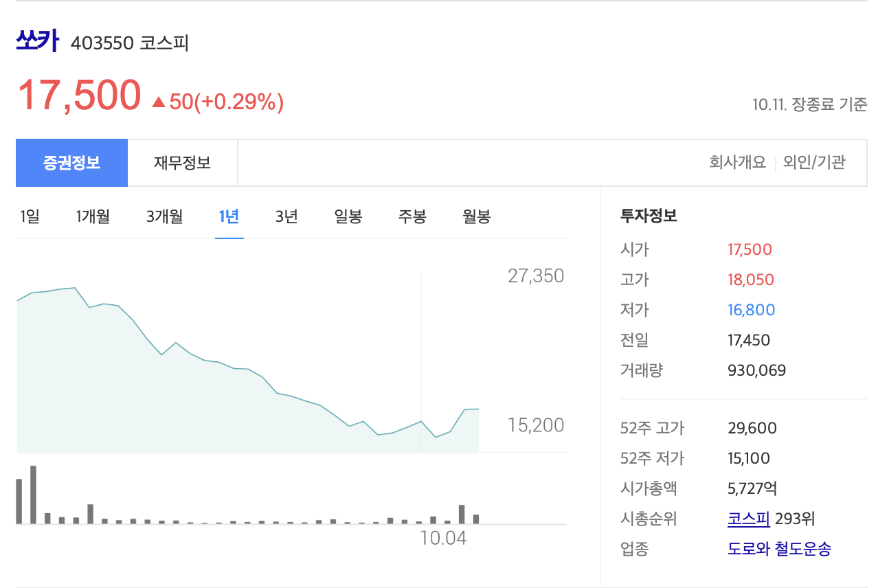Image resolution: width=889 pixels, height=588 pixels.
Task: Open the 3년 chart view
Action: [x=286, y=216]
